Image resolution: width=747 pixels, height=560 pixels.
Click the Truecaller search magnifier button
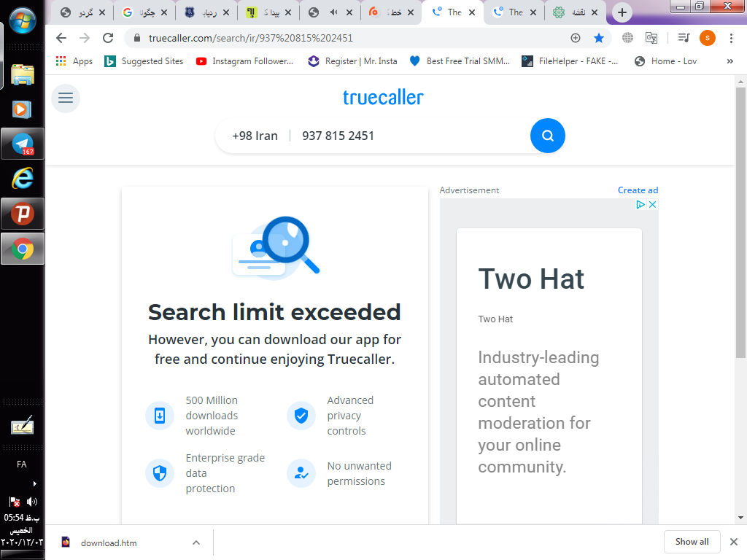point(547,136)
